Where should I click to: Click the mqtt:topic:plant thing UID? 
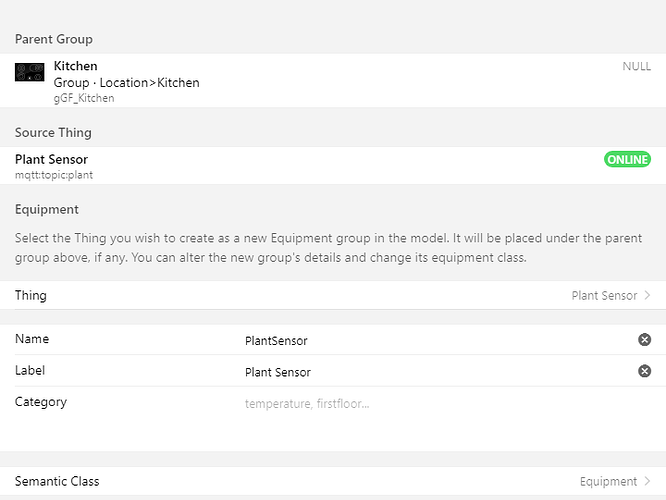point(54,175)
